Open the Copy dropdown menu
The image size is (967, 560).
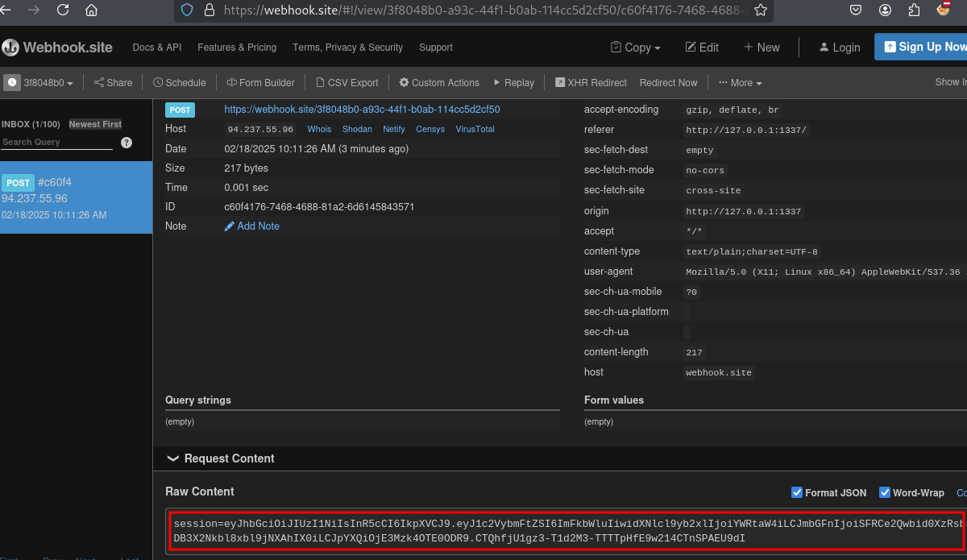pos(636,48)
